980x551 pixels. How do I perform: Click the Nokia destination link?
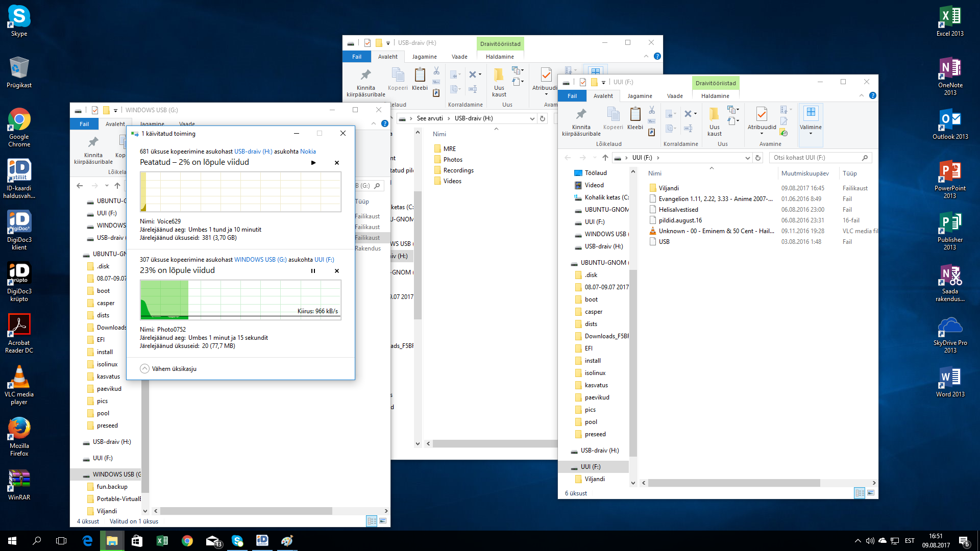pyautogui.click(x=308, y=152)
